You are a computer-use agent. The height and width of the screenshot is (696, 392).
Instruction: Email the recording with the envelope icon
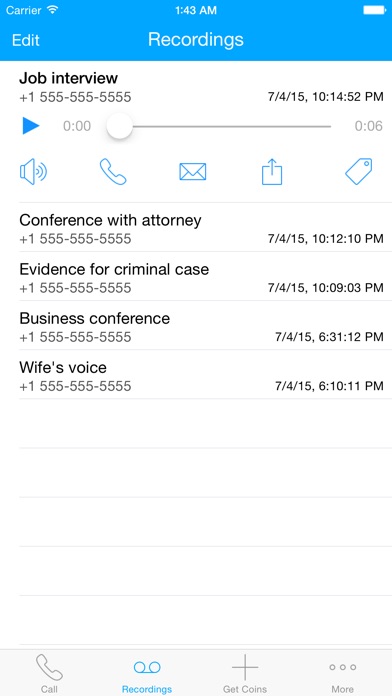[193, 171]
